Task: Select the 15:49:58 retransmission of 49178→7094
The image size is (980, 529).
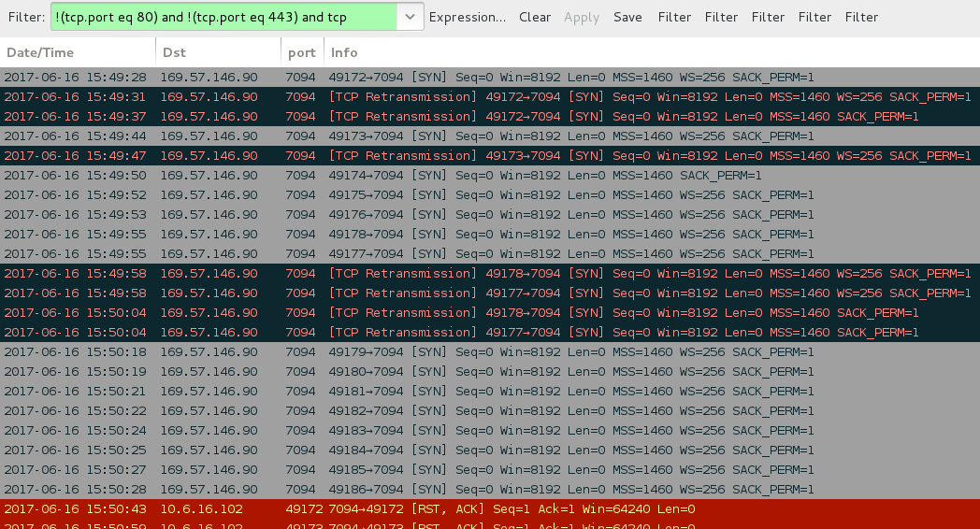Action: tap(490, 274)
